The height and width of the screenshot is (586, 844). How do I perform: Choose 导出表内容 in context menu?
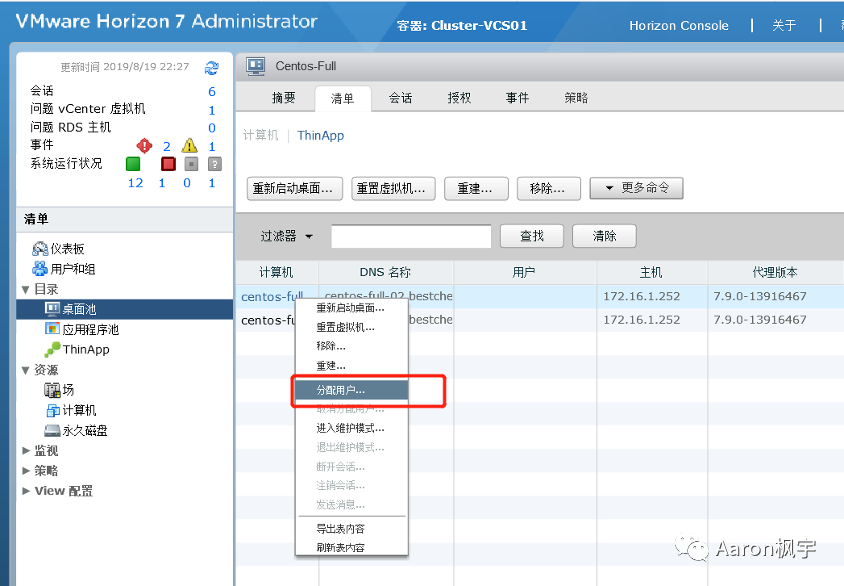click(352, 529)
